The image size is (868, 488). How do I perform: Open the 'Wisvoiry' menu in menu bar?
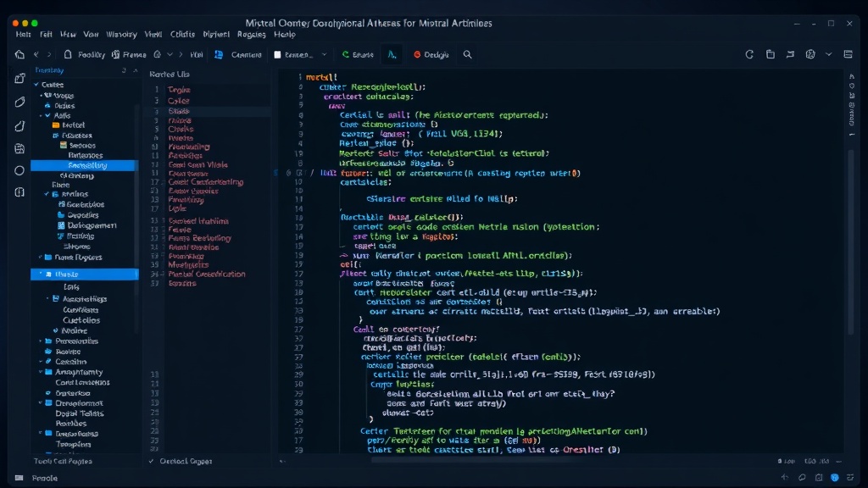point(121,34)
